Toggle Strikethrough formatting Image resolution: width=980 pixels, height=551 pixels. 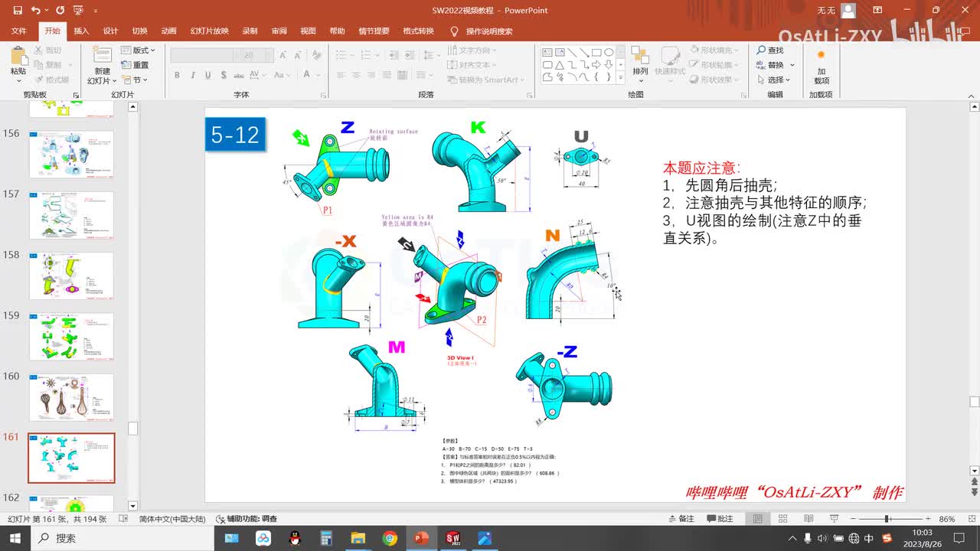(x=239, y=75)
